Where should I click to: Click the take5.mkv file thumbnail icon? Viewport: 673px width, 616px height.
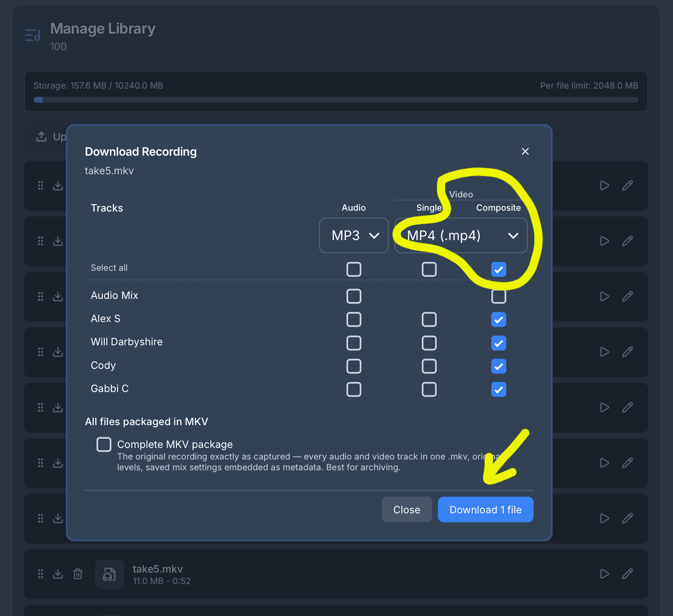[110, 574]
